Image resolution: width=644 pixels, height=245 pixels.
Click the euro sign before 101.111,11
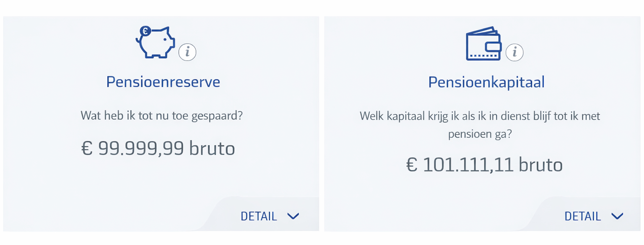click(412, 165)
